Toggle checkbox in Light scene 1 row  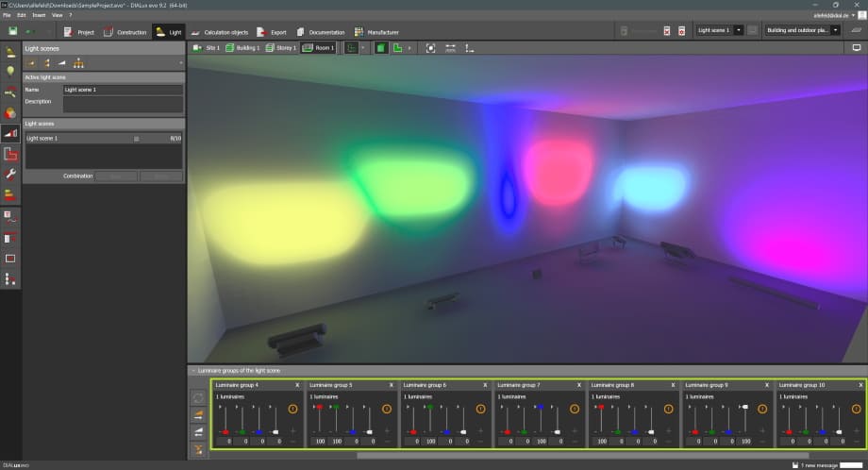(136, 138)
